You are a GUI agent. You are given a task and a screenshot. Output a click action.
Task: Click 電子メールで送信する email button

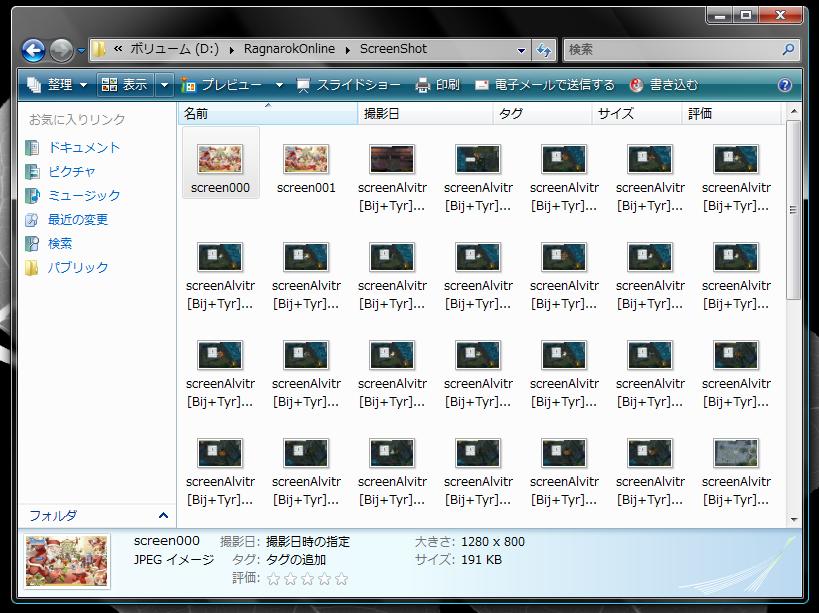pos(545,85)
